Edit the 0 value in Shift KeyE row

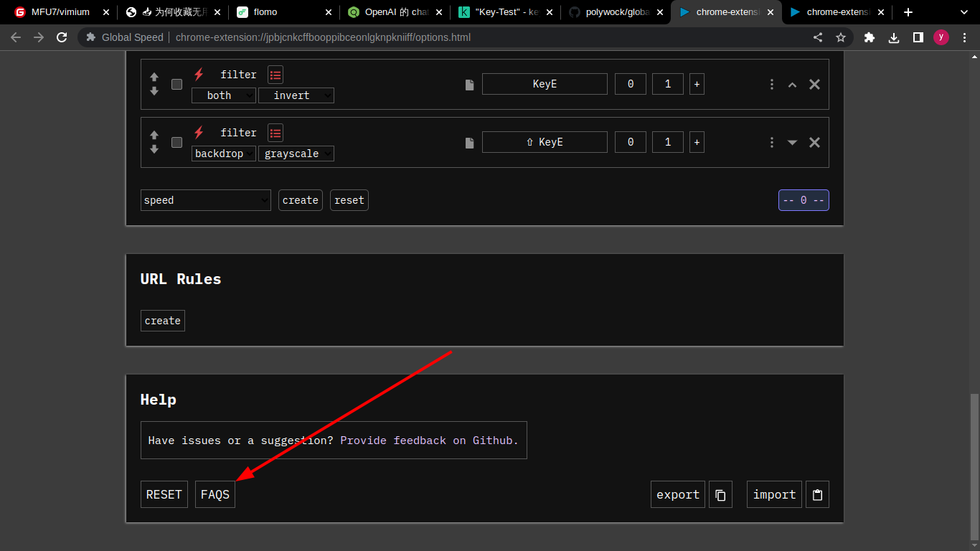631,142
